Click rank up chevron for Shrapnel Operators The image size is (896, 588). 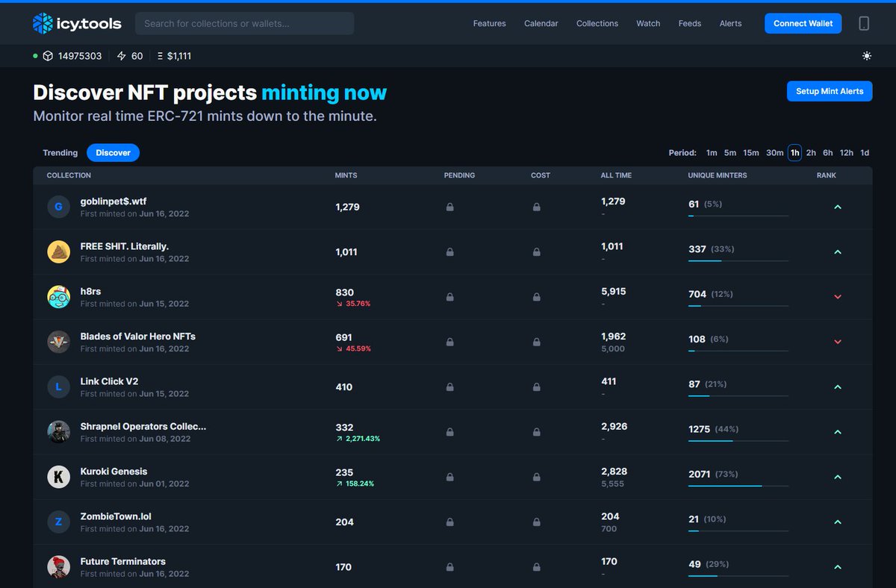[x=837, y=432]
